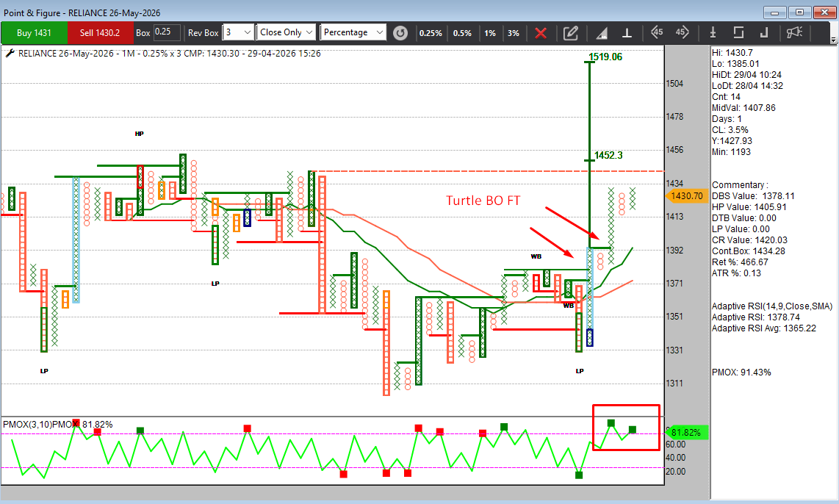The width and height of the screenshot is (839, 504).
Task: Click the Box size input field
Action: [x=167, y=32]
